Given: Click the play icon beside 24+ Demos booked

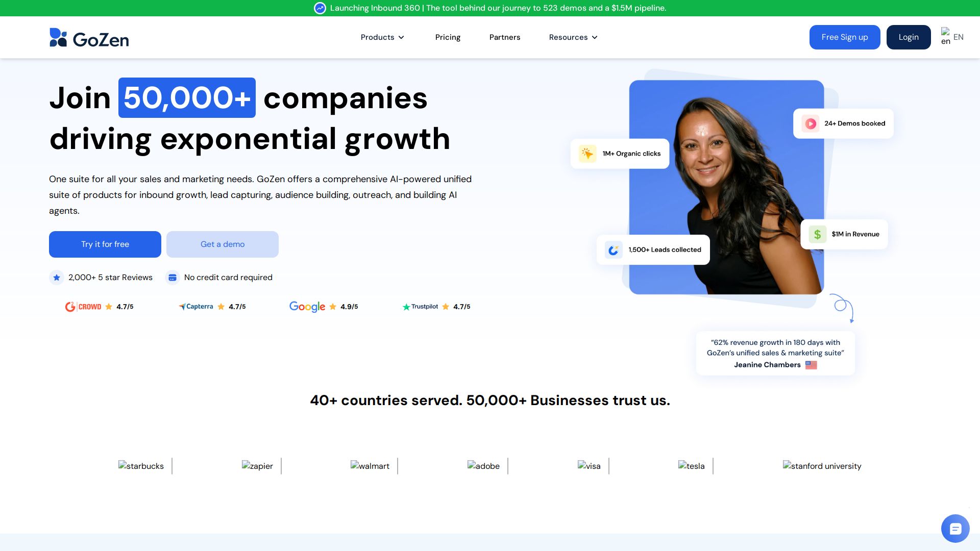Looking at the screenshot, I should tap(810, 123).
